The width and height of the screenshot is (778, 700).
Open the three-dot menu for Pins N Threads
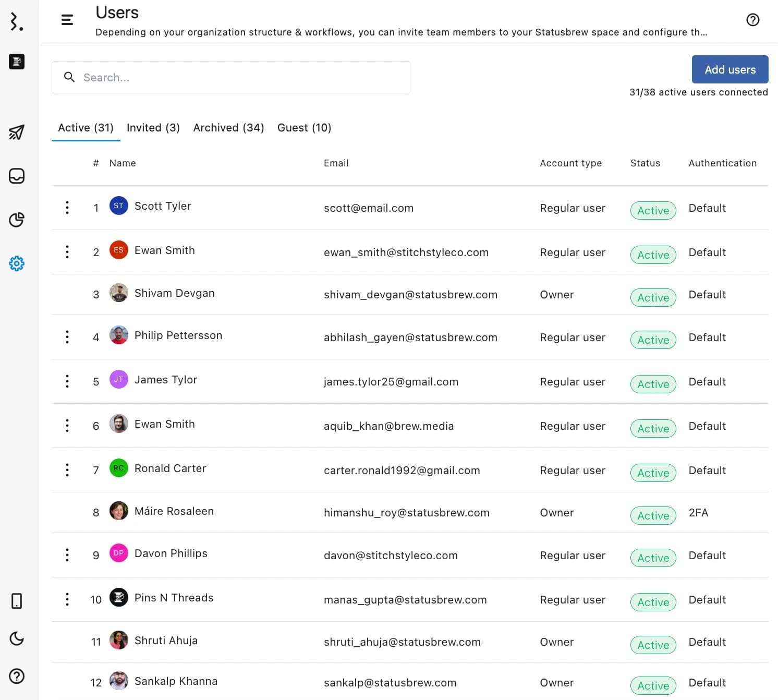67,599
